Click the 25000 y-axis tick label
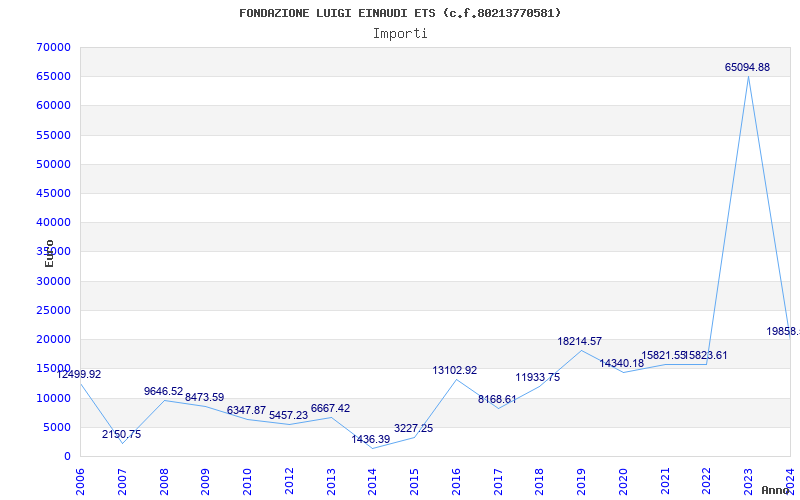 pyautogui.click(x=54, y=310)
